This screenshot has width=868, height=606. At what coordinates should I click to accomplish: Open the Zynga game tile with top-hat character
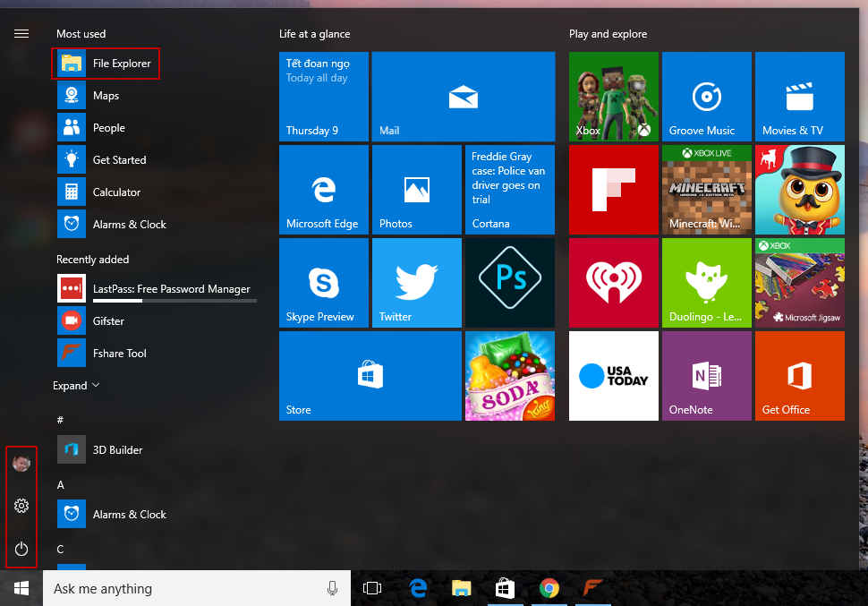800,190
